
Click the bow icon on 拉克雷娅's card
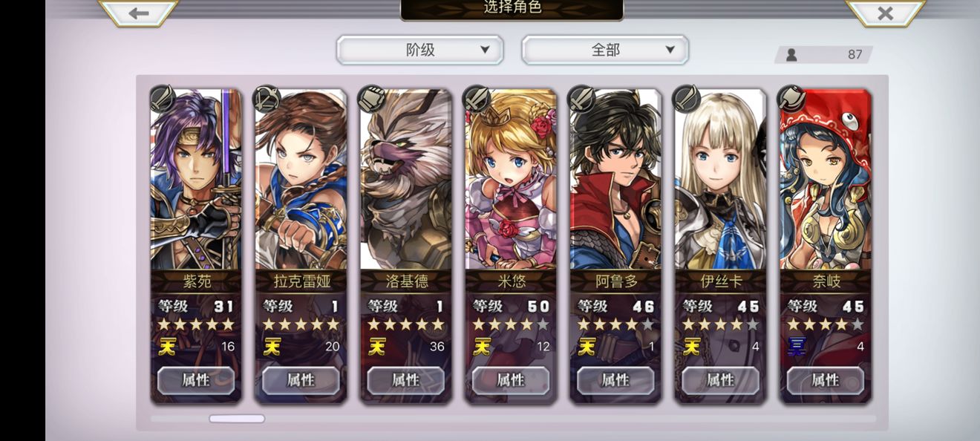coord(267,99)
